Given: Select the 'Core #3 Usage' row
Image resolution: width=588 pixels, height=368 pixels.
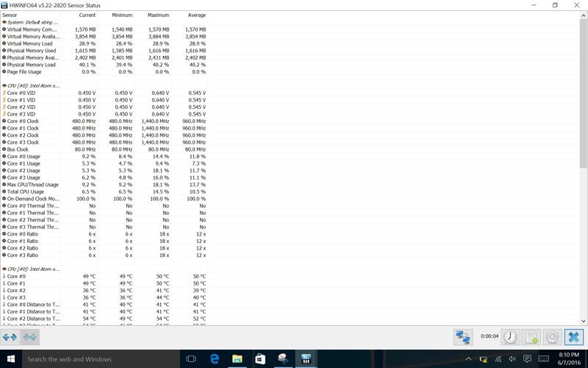Looking at the screenshot, I should pos(104,177).
